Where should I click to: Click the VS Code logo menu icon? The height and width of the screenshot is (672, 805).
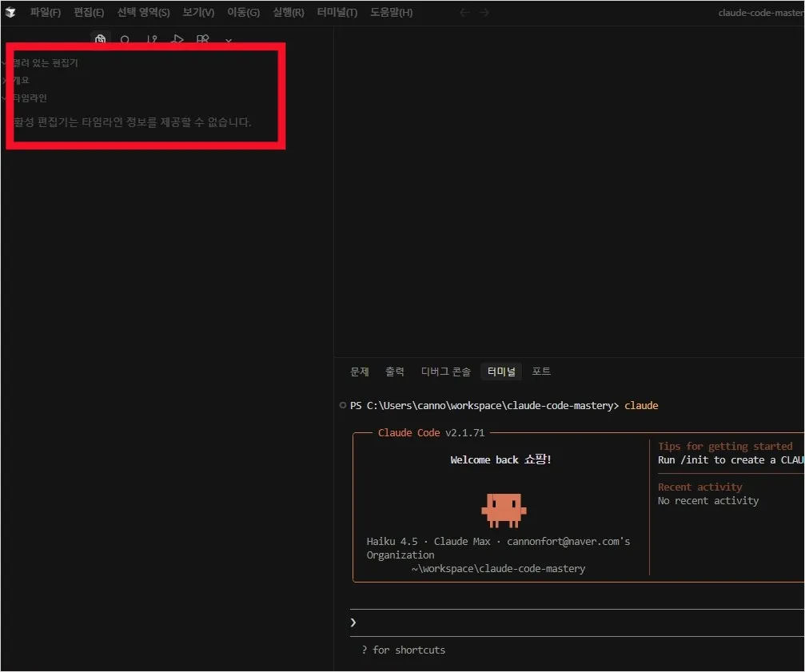point(10,12)
